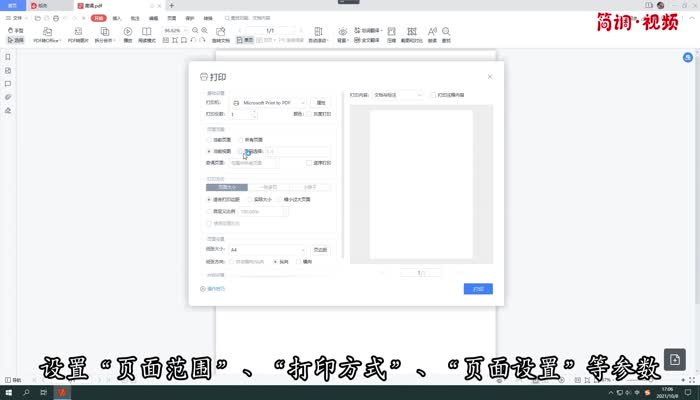700x400 pixels.
Task: Open the attachments panel in left sidebar
Action: click(7, 97)
